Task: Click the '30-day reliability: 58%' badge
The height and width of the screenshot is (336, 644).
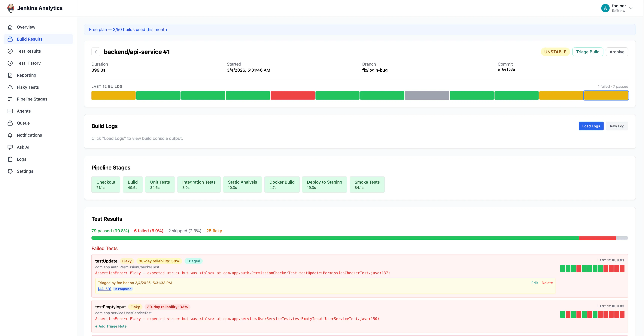Action: coord(159,261)
